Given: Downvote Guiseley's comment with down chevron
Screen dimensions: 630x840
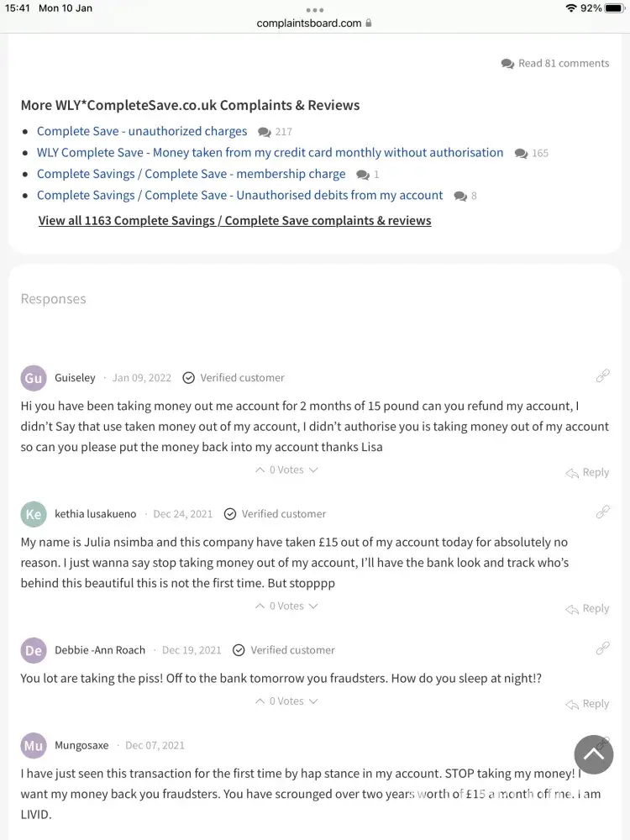Looking at the screenshot, I should [313, 470].
